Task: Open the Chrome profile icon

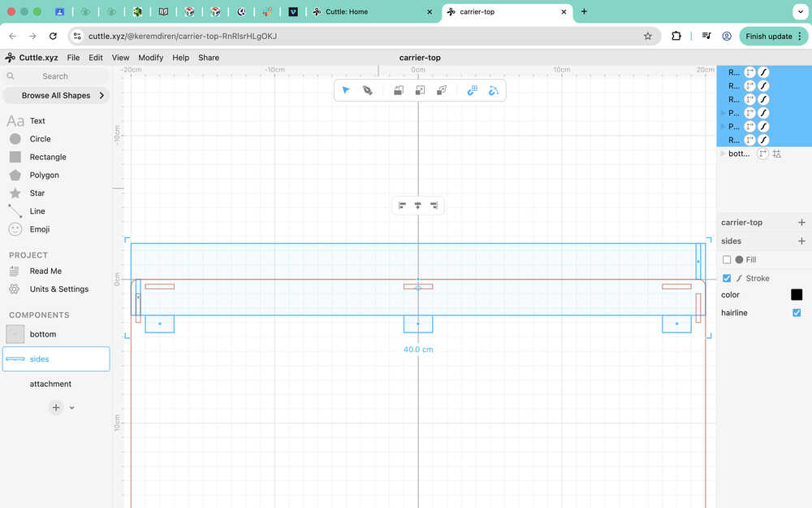Action: [727, 37]
